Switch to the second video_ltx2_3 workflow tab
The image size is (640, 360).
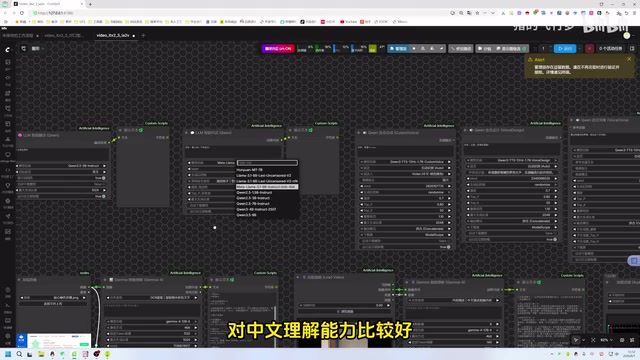64,36
